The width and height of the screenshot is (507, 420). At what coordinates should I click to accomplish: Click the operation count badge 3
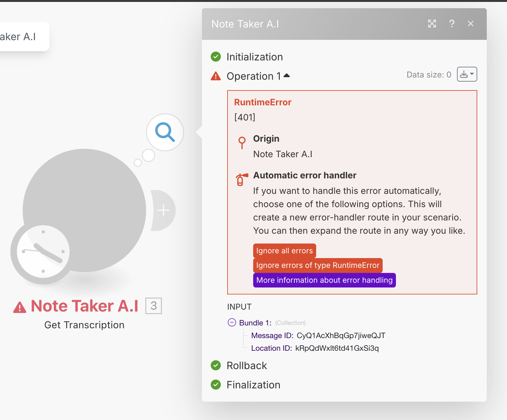[x=153, y=306]
